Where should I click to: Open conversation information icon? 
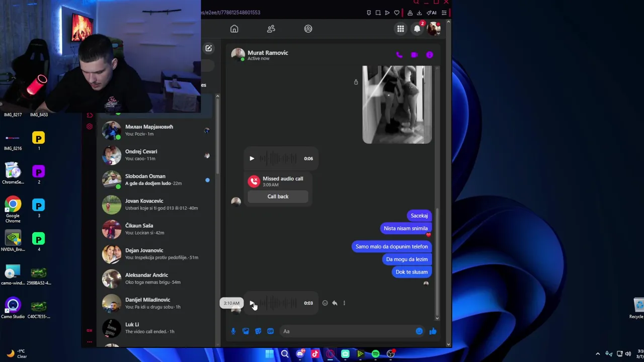pyautogui.click(x=429, y=55)
